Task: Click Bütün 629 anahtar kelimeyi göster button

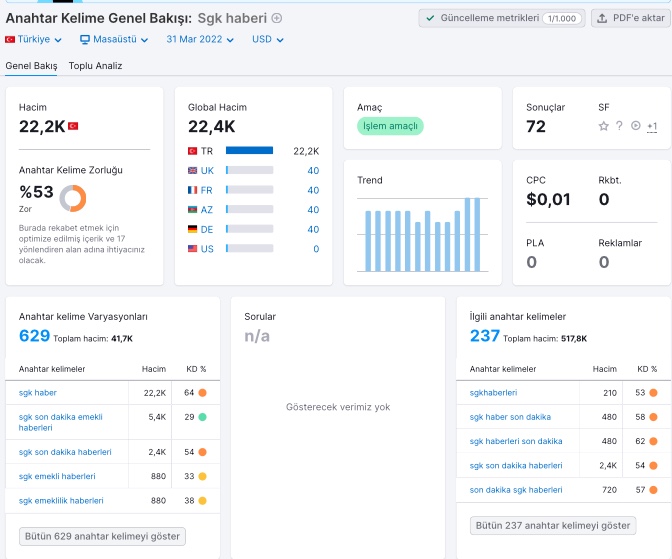Action: [102, 536]
